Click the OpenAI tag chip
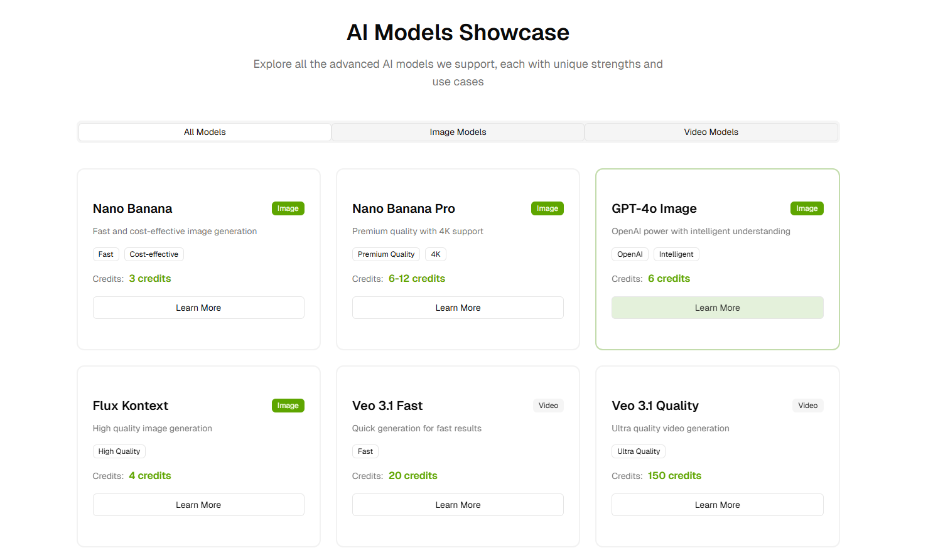 point(630,254)
